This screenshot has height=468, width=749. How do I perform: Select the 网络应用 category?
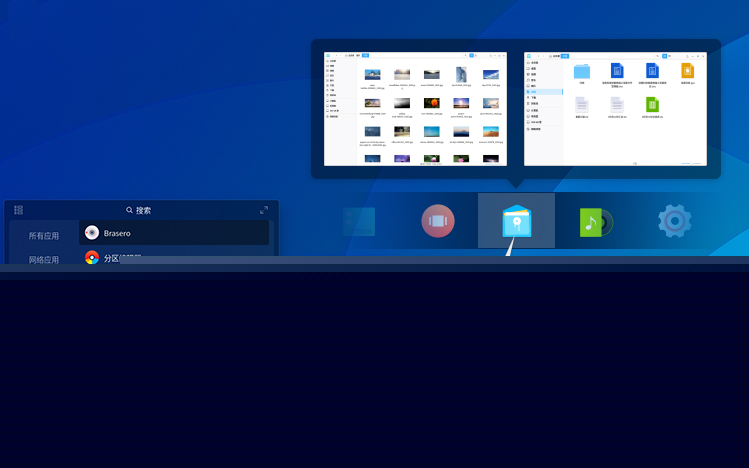[x=43, y=259]
